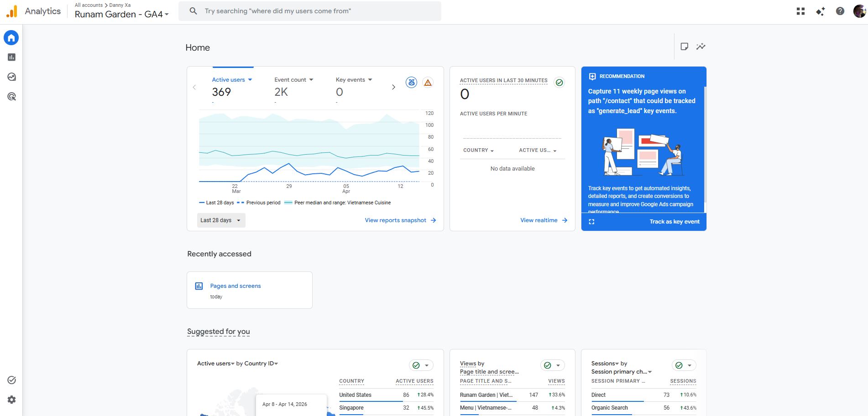This screenshot has width=868, height=416.
Task: Click the Views by label in the card title
Action: (472, 364)
